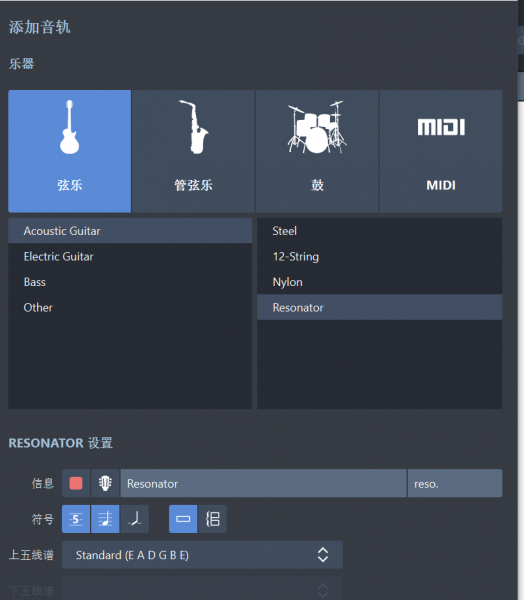Select the 弦乐 guitar instrument category
524x600 pixels.
coord(70,151)
